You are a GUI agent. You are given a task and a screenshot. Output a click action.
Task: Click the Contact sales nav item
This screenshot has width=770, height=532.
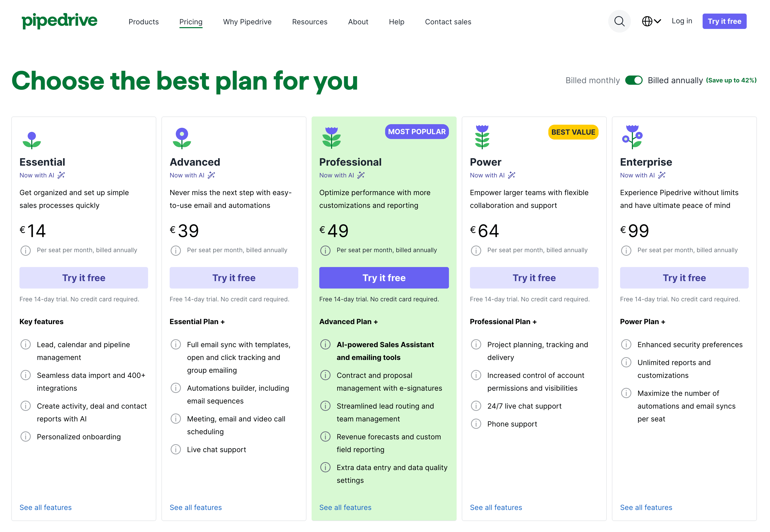[448, 22]
